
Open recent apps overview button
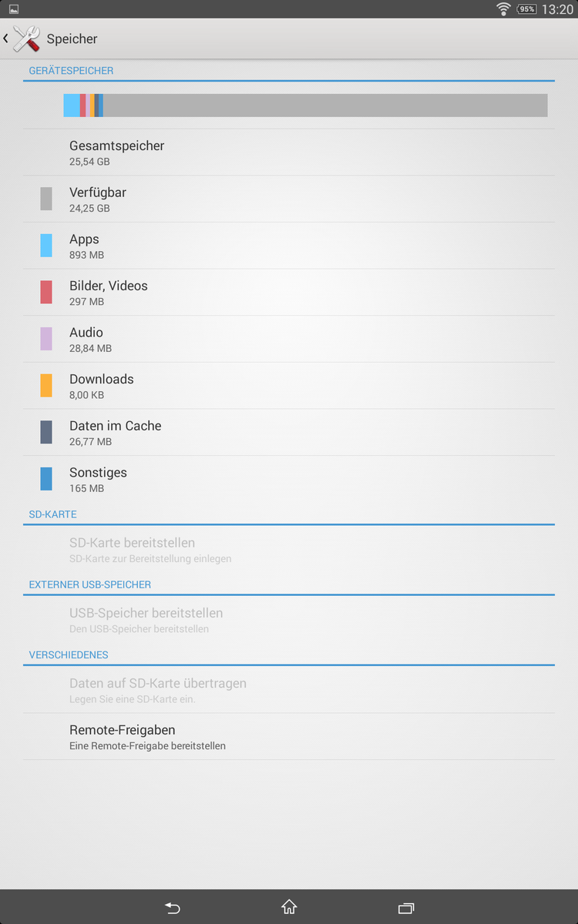[x=405, y=908]
